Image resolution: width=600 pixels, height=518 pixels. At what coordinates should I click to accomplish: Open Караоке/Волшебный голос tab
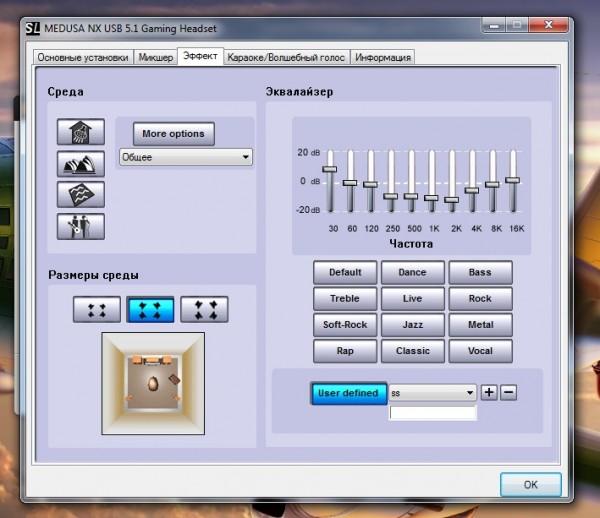286,57
